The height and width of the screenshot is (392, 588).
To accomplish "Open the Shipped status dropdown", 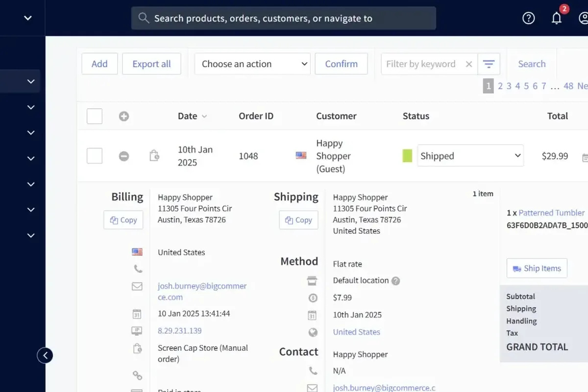I will 470,156.
